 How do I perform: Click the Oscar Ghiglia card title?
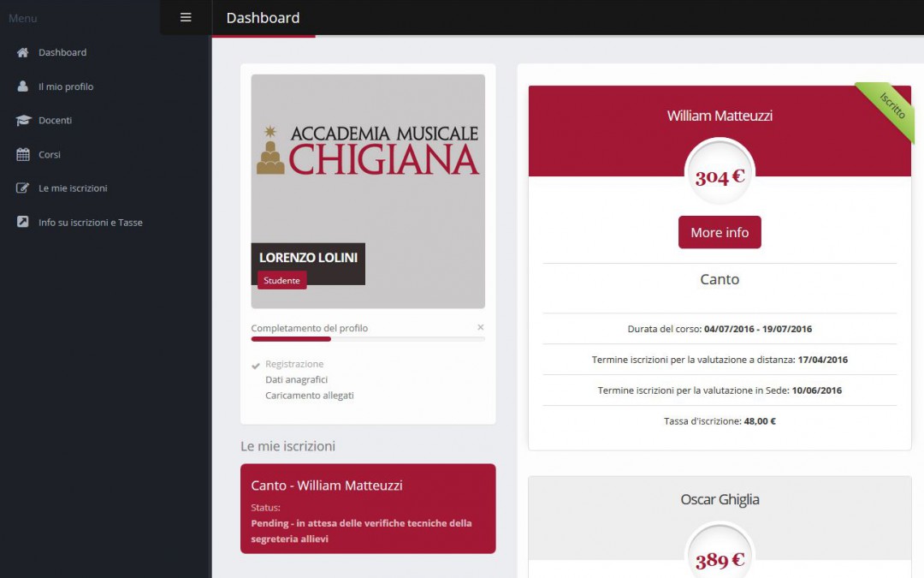click(x=720, y=499)
